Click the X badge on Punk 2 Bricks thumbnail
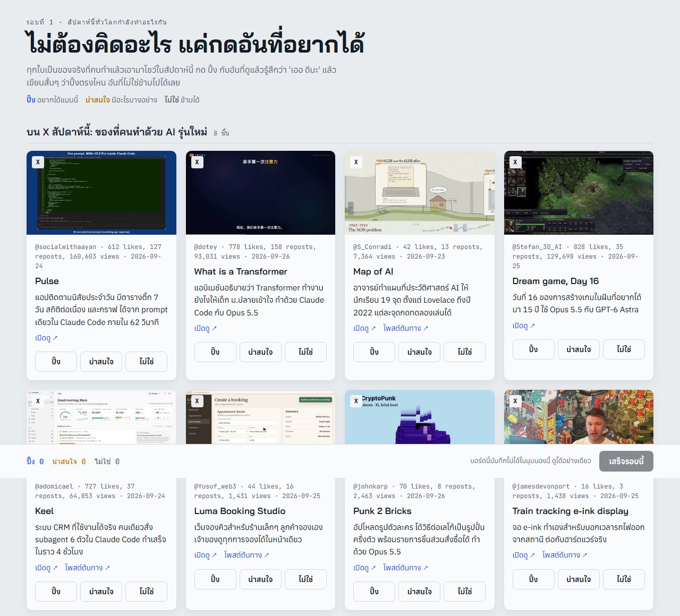 356,401
